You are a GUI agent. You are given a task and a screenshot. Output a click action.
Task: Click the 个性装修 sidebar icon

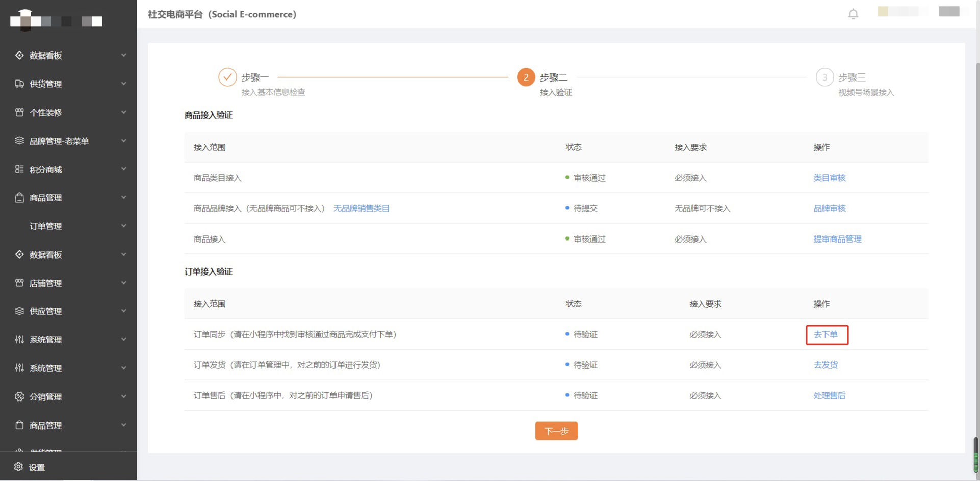coord(19,112)
